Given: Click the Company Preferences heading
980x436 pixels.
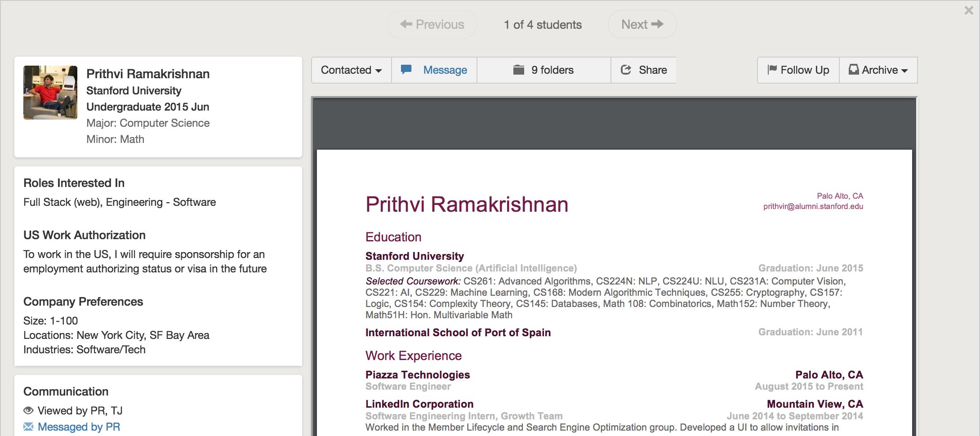Looking at the screenshot, I should click(x=83, y=302).
